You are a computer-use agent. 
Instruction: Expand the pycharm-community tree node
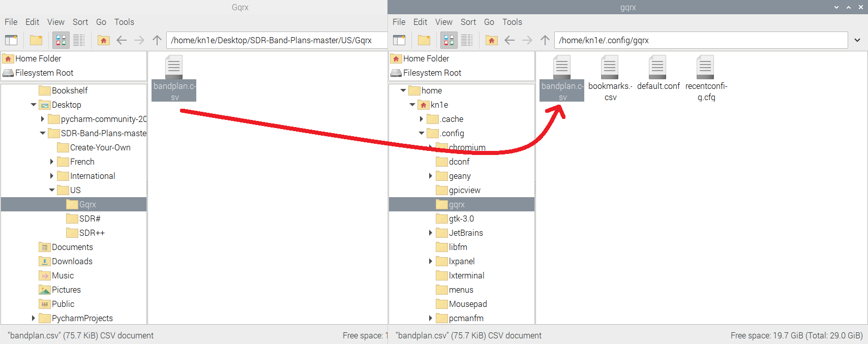[43, 119]
